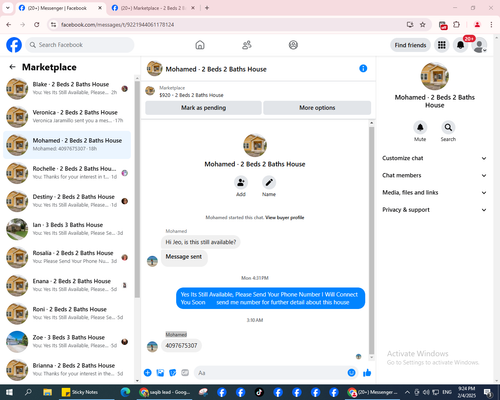Viewport: 500px width, 400px height.
Task: Open saqib lead Google Chrome taskbar window
Action: coord(165,392)
